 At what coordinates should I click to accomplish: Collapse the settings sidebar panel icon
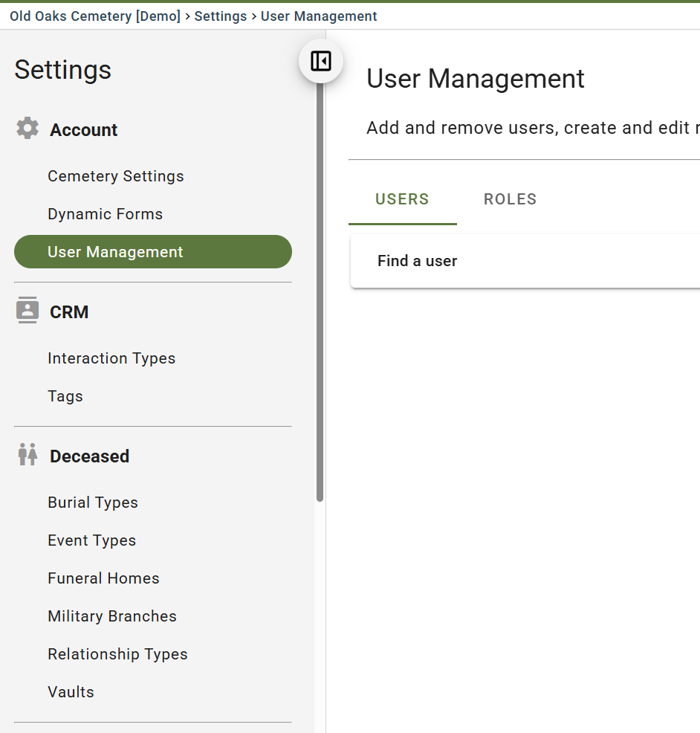click(x=321, y=61)
